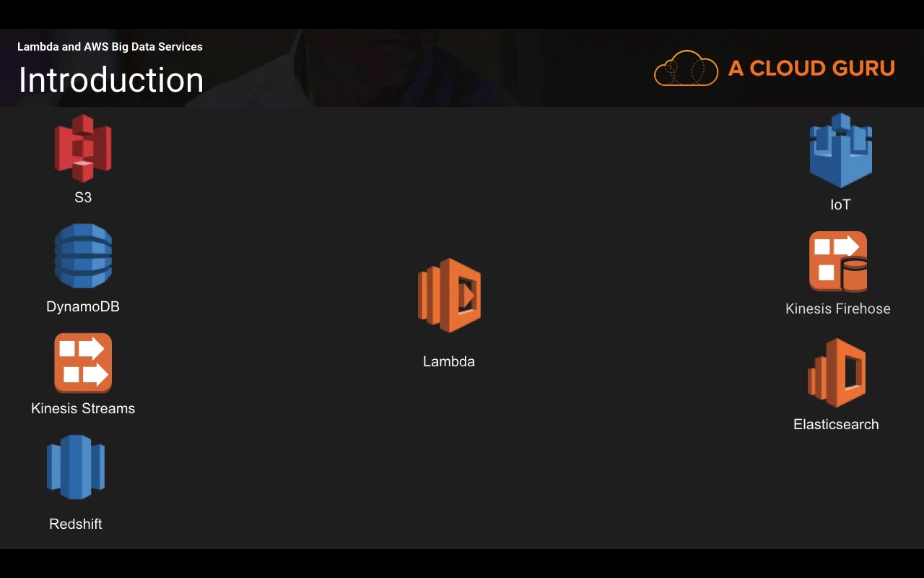This screenshot has height=578, width=924.
Task: Click the orange Lambda icon
Action: point(449,296)
